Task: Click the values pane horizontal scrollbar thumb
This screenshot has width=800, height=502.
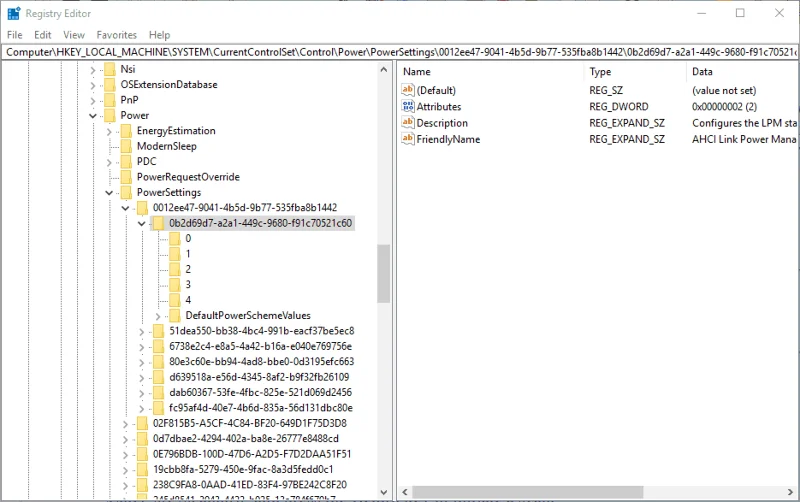Action: (x=528, y=492)
